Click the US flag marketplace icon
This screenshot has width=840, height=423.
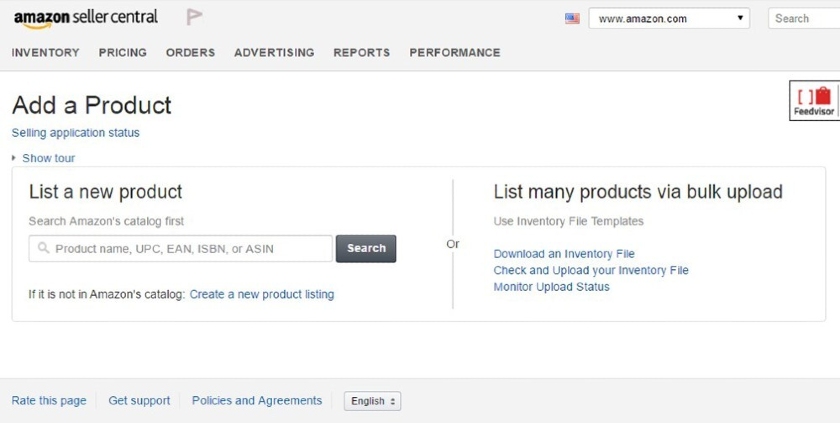point(572,18)
